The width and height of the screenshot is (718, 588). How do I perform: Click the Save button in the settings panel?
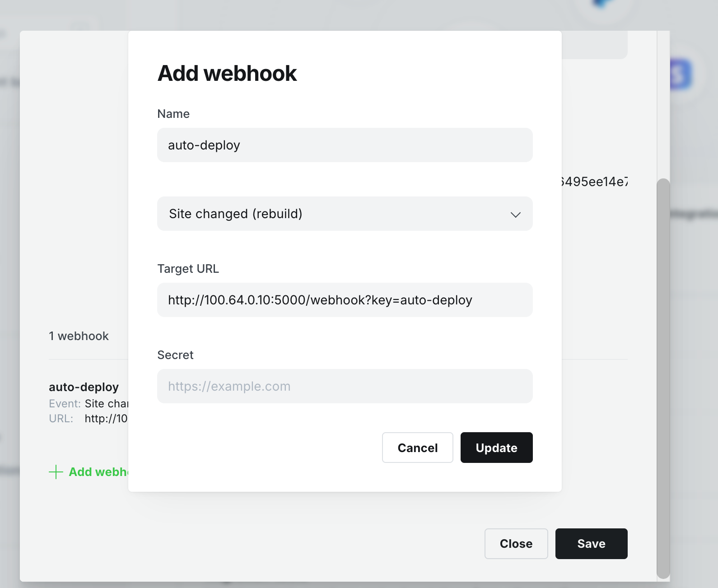(591, 544)
